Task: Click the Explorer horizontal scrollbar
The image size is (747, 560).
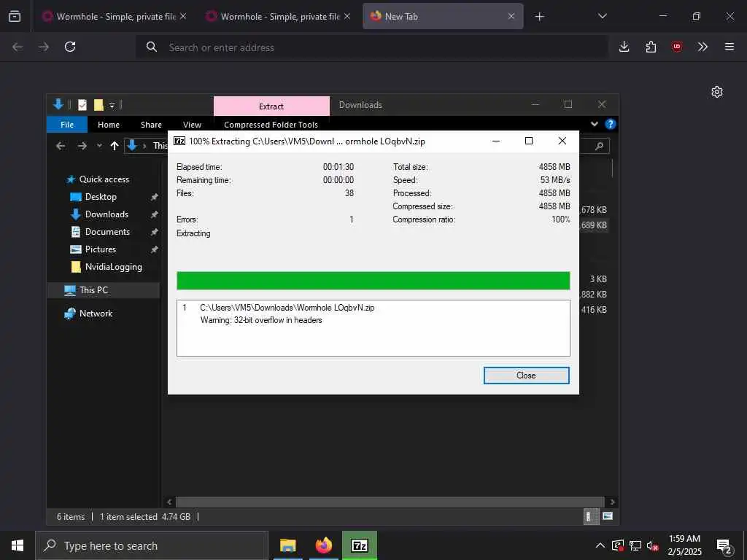Action: pos(390,502)
